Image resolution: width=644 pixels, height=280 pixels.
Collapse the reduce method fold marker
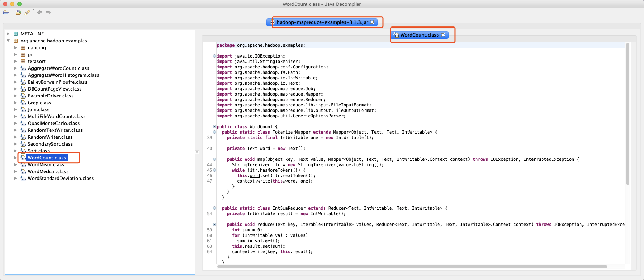click(x=214, y=224)
